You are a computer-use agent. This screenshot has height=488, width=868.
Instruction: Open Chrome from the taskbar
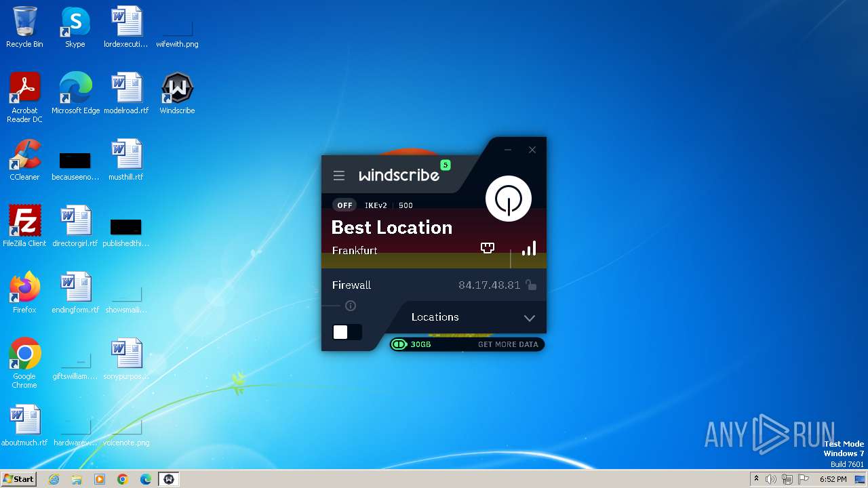coord(123,479)
